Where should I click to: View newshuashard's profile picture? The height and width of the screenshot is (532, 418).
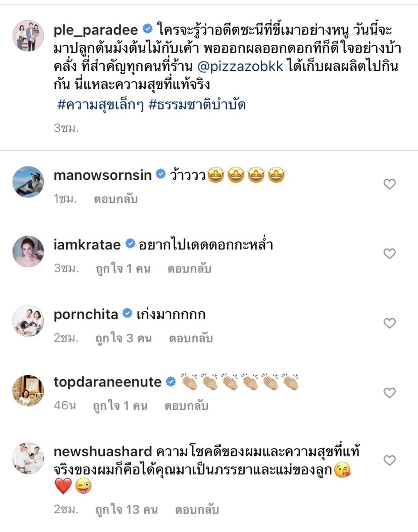pyautogui.click(x=28, y=458)
